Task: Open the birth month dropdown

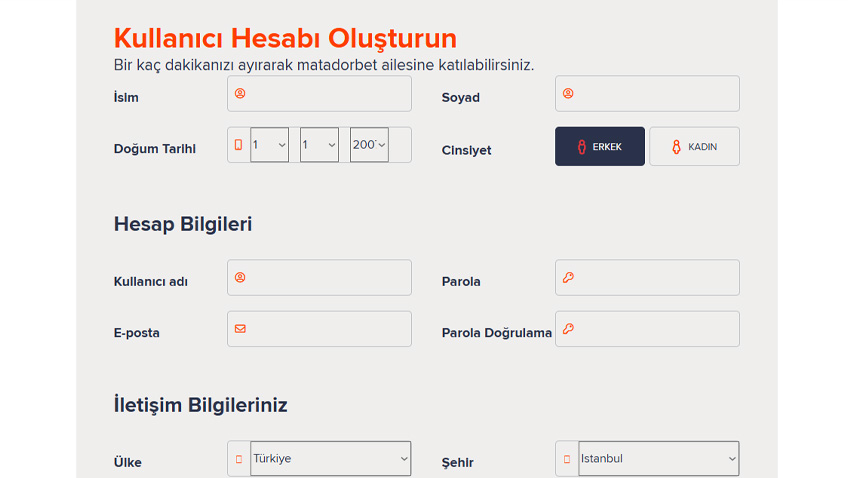Action: click(x=319, y=145)
